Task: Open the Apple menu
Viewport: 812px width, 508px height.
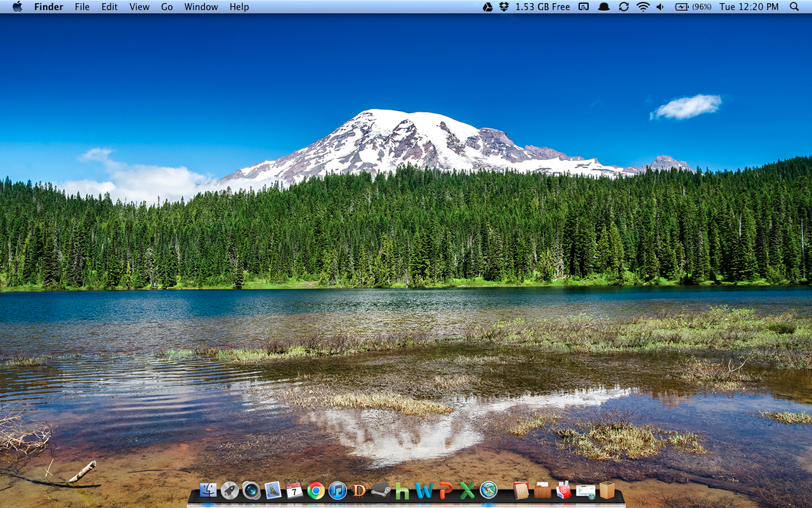Action: tap(17, 7)
